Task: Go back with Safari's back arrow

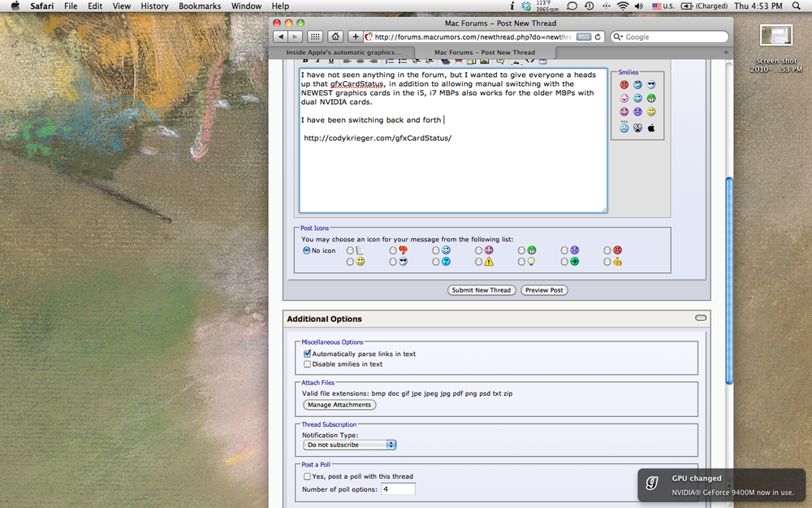Action: (x=281, y=37)
